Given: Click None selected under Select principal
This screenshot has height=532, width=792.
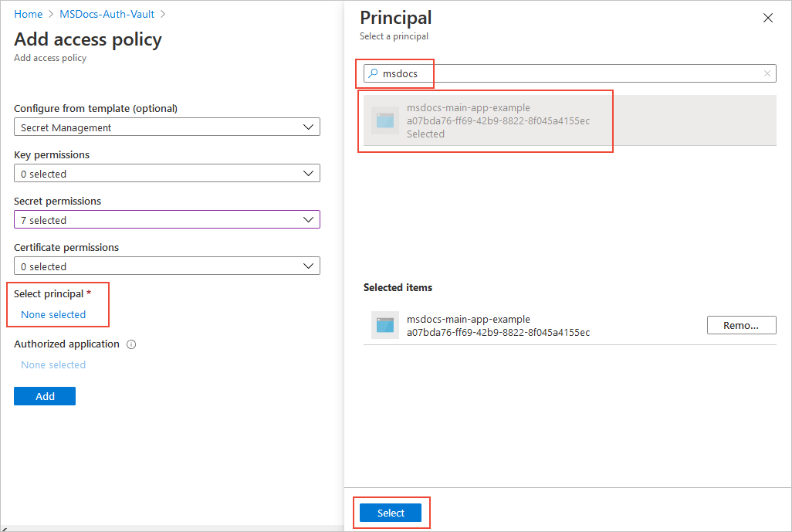Looking at the screenshot, I should click(53, 314).
